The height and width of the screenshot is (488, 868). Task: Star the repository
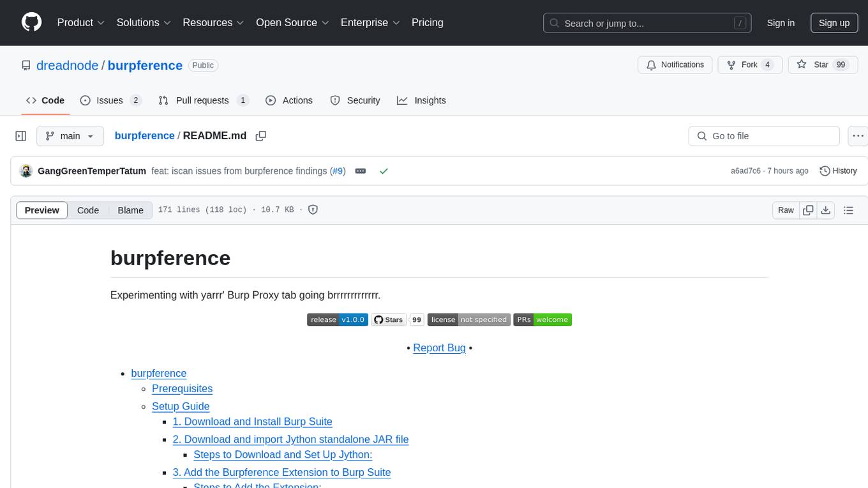(822, 65)
